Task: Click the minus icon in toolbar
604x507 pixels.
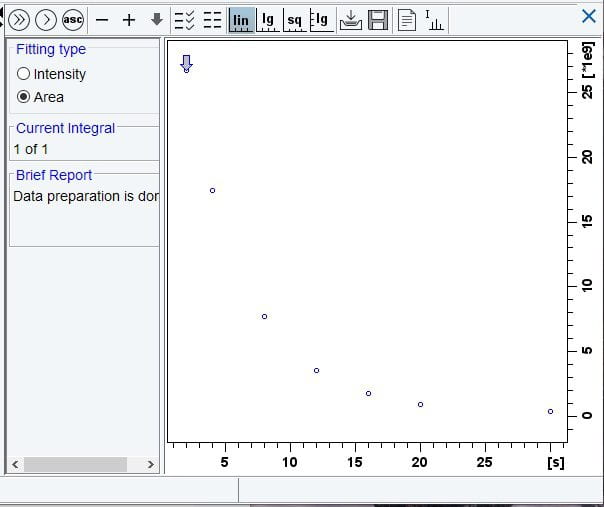Action: (x=102, y=20)
